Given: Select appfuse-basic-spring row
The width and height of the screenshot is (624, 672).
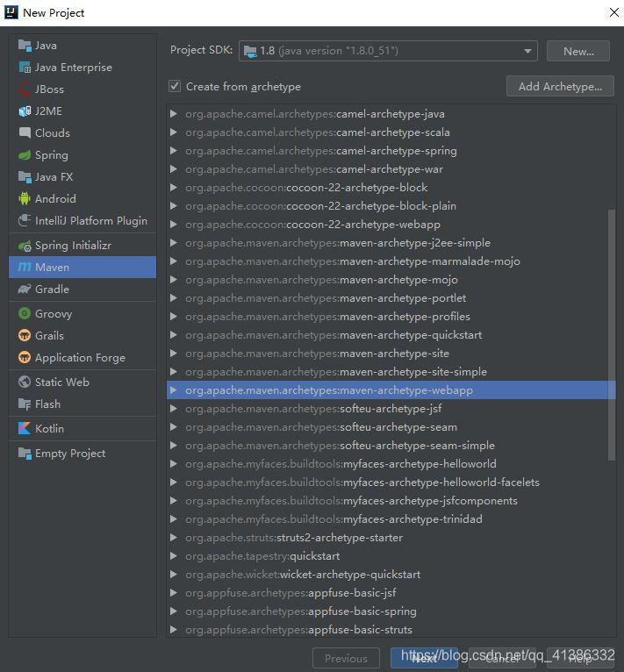Looking at the screenshot, I should click(391, 611).
